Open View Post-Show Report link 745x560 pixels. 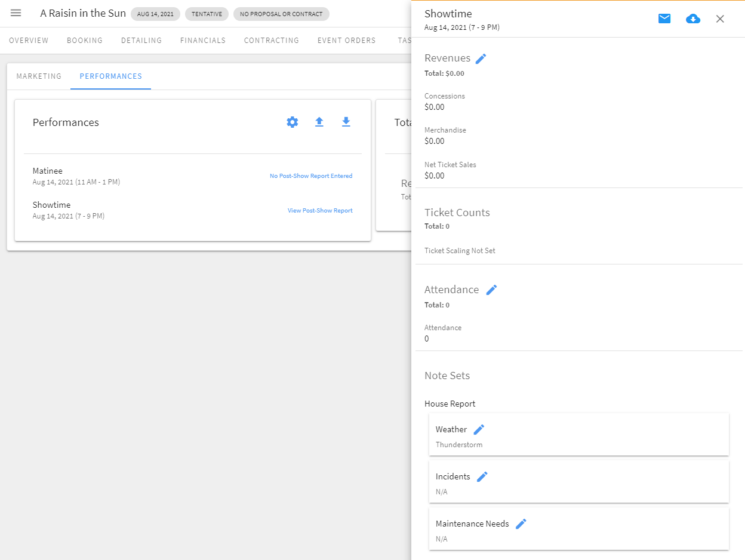[320, 211]
